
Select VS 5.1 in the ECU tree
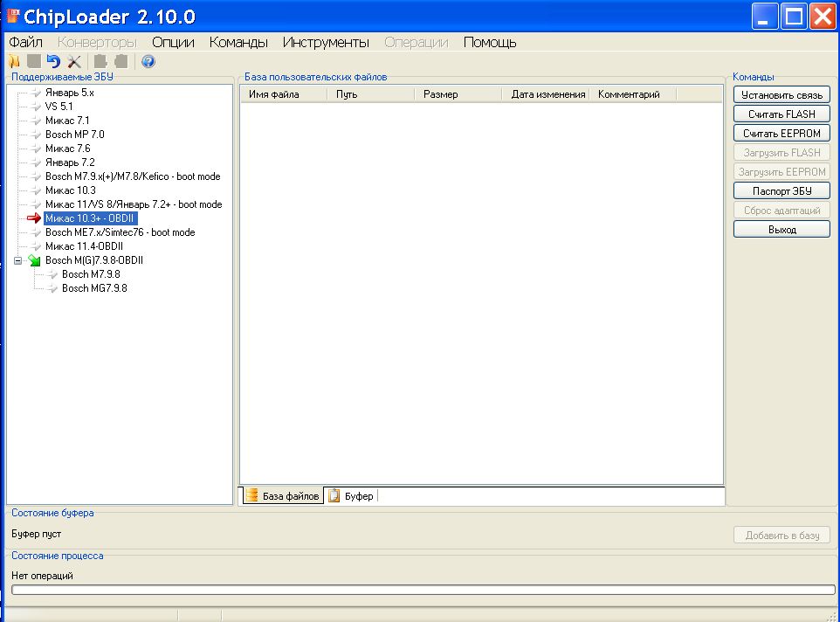pos(59,107)
